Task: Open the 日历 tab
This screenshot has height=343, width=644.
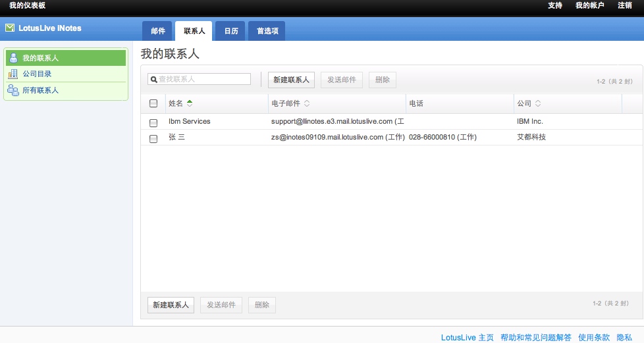Action: coord(230,31)
